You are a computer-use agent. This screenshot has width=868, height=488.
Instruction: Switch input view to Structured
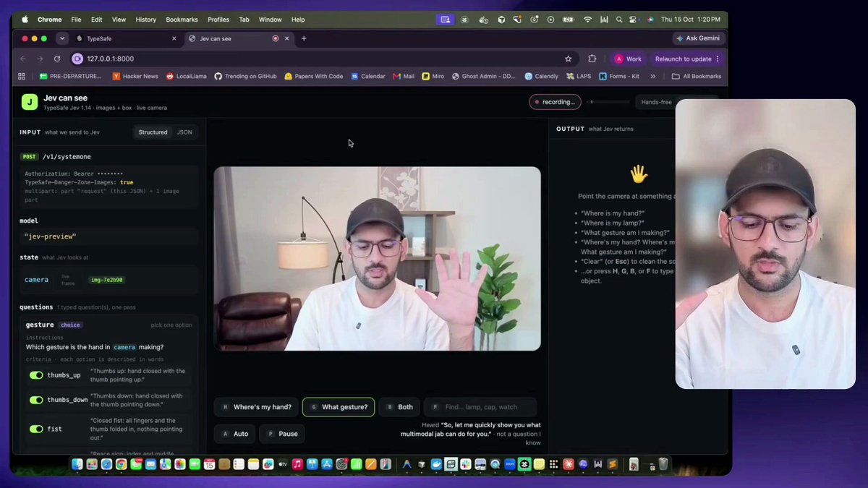153,132
